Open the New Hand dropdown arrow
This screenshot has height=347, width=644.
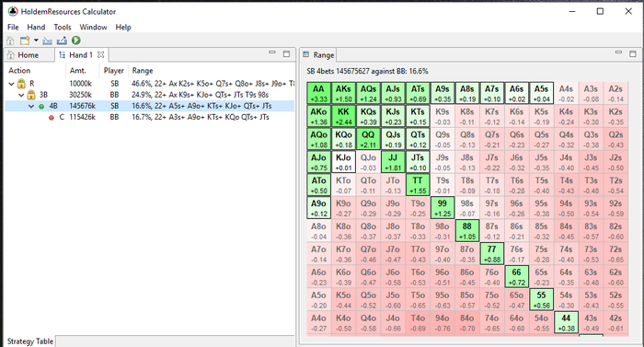point(36,40)
